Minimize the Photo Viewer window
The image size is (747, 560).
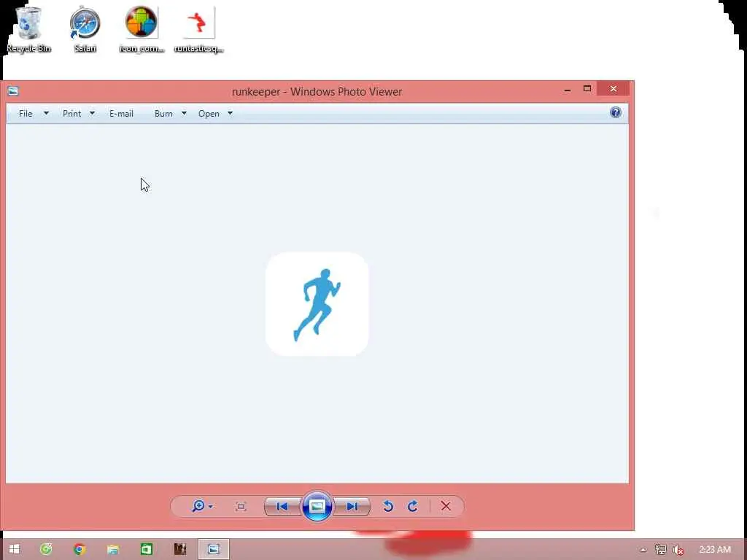pos(568,89)
